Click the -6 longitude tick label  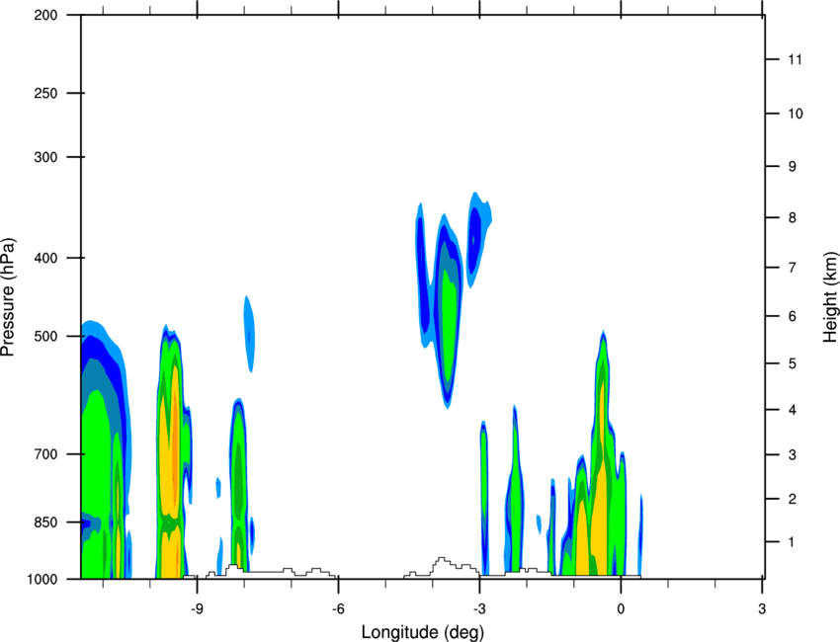(338, 609)
